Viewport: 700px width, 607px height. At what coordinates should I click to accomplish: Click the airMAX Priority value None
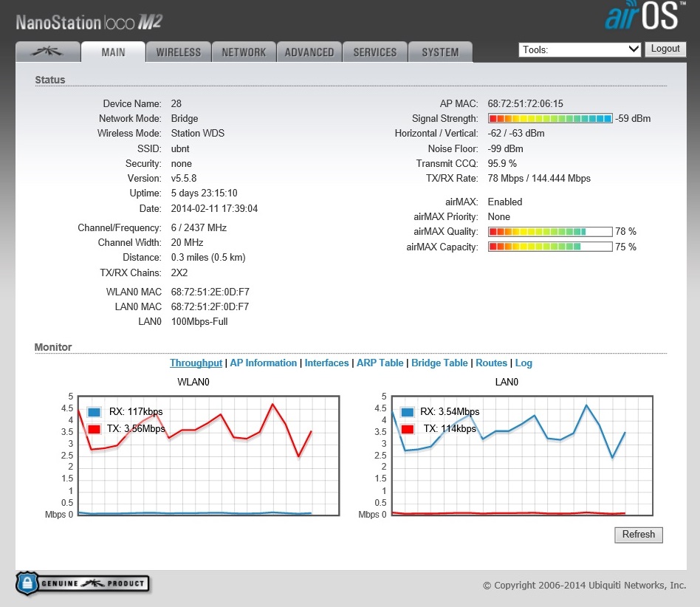[x=499, y=217]
